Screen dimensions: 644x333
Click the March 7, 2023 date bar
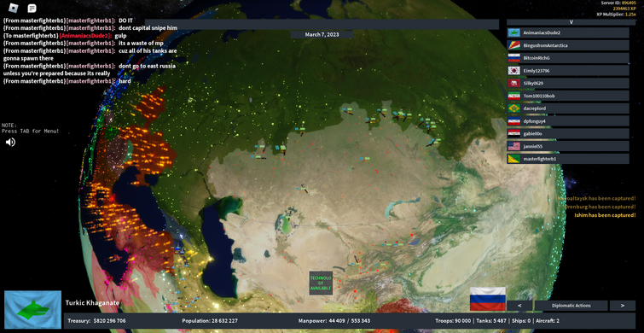pyautogui.click(x=322, y=34)
